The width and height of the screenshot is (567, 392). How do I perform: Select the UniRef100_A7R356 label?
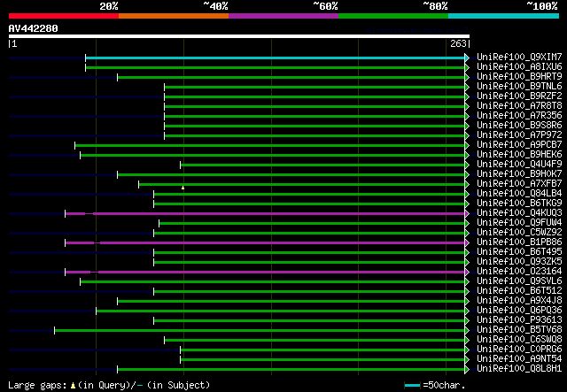pos(519,116)
